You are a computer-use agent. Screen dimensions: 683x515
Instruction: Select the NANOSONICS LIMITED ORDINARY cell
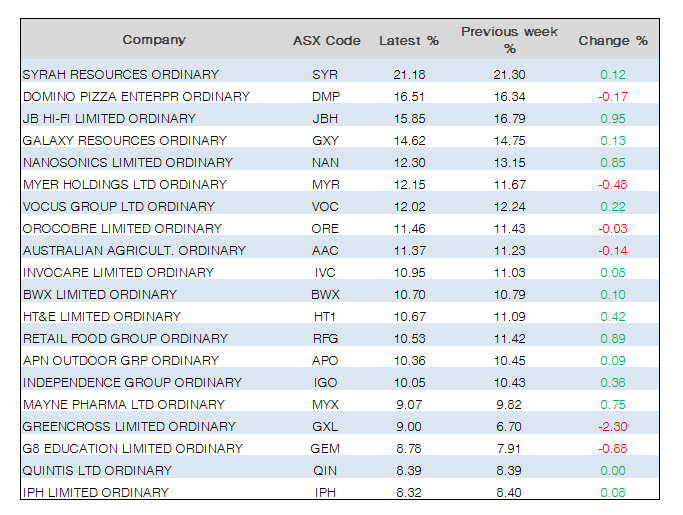[127, 163]
